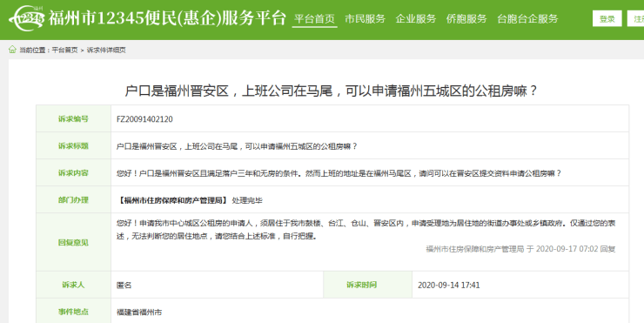Click the 12345 platform logo icon

click(x=27, y=18)
